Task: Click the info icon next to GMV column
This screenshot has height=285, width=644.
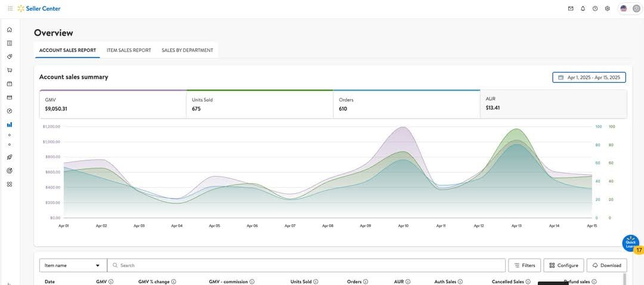Action: pyautogui.click(x=112, y=281)
